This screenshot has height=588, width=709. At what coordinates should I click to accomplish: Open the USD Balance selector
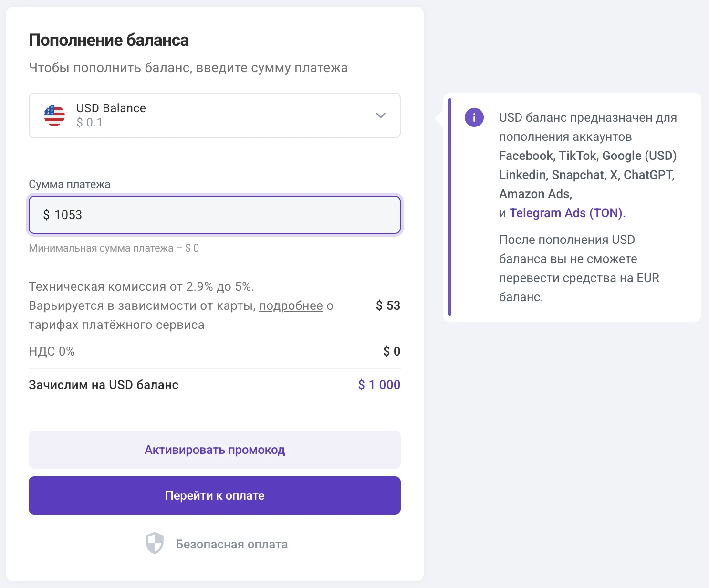(215, 115)
